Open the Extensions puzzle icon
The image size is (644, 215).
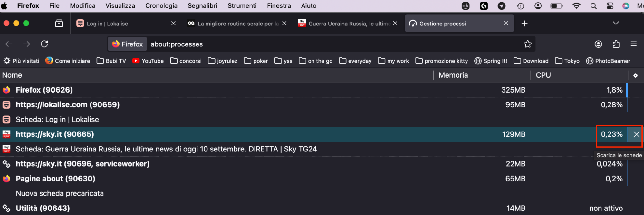[x=616, y=44]
